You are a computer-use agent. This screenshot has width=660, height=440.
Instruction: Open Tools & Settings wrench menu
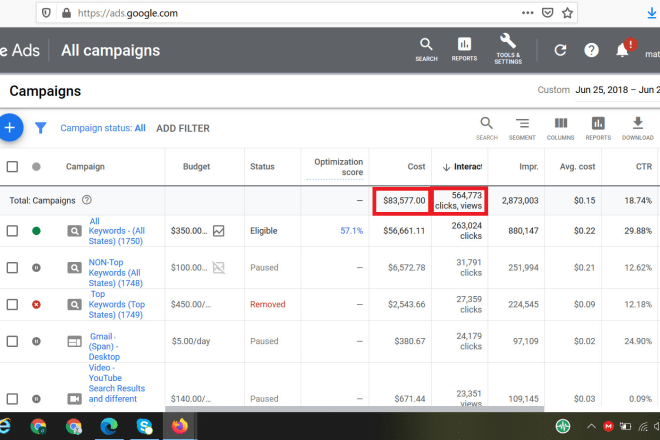coord(508,49)
